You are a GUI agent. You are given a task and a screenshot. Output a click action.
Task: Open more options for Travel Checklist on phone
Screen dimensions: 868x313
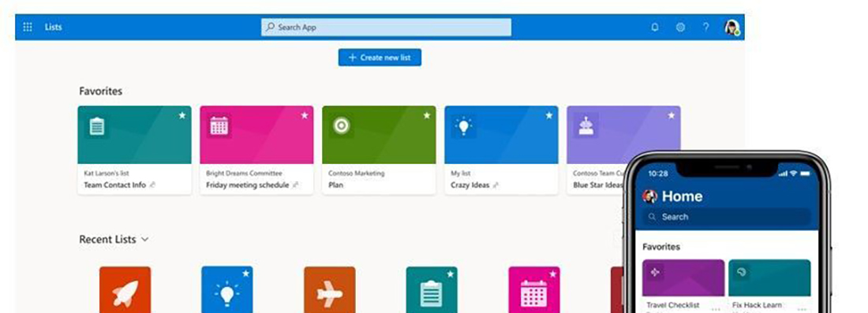(x=716, y=309)
